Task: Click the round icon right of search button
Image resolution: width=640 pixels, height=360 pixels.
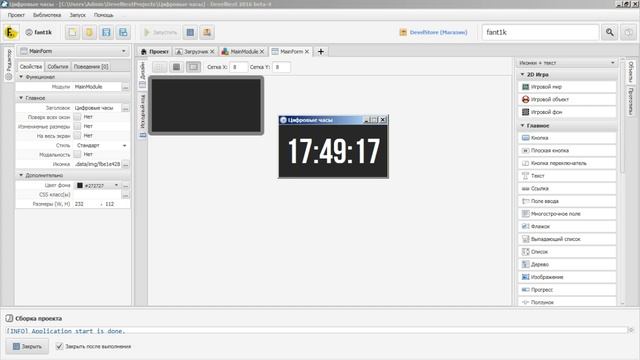Action: (629, 32)
